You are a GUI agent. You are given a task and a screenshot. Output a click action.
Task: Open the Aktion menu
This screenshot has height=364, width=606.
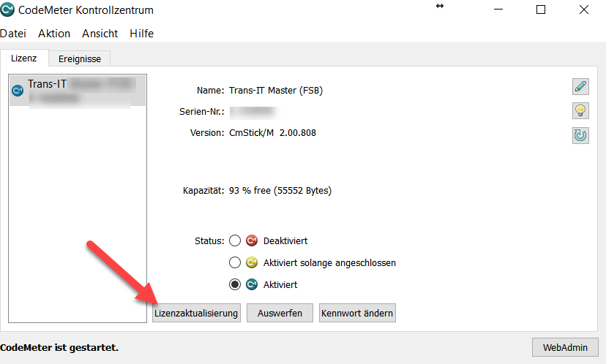pyautogui.click(x=54, y=34)
